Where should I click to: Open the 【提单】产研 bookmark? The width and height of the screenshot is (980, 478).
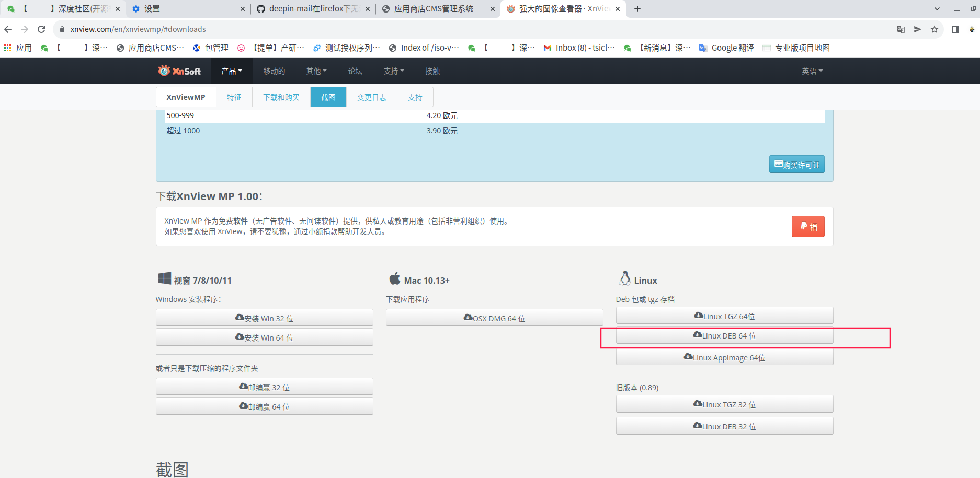click(270, 48)
